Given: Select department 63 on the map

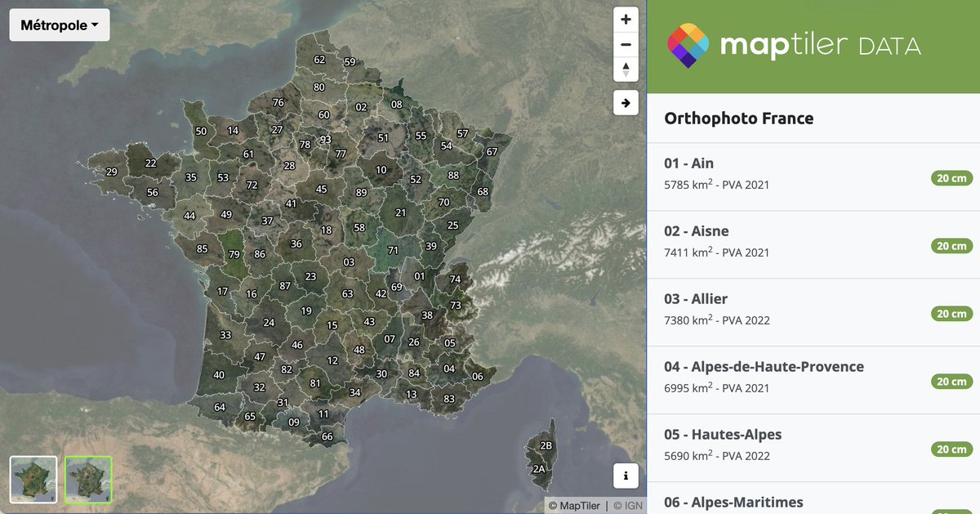Looking at the screenshot, I should tap(347, 293).
